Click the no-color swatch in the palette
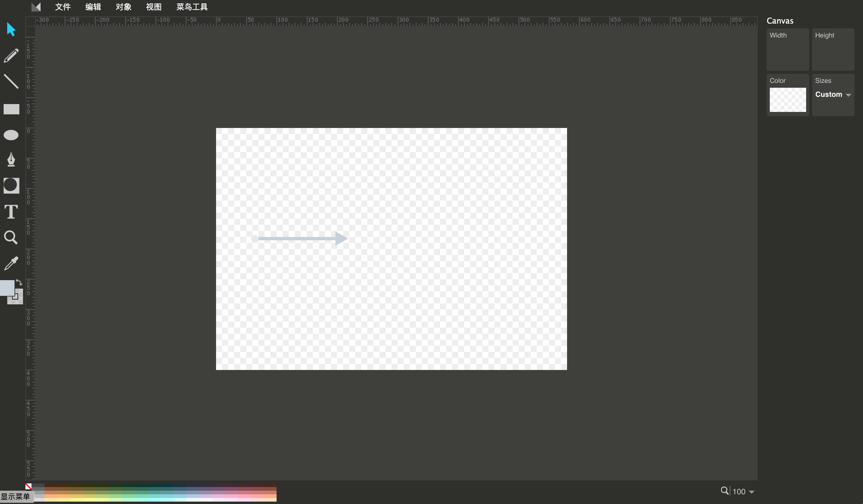 [x=28, y=486]
